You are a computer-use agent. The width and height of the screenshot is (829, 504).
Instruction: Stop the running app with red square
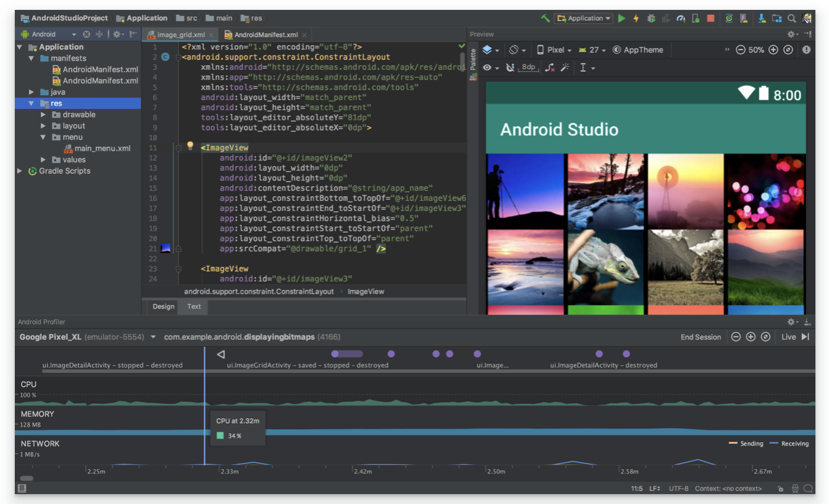point(710,19)
